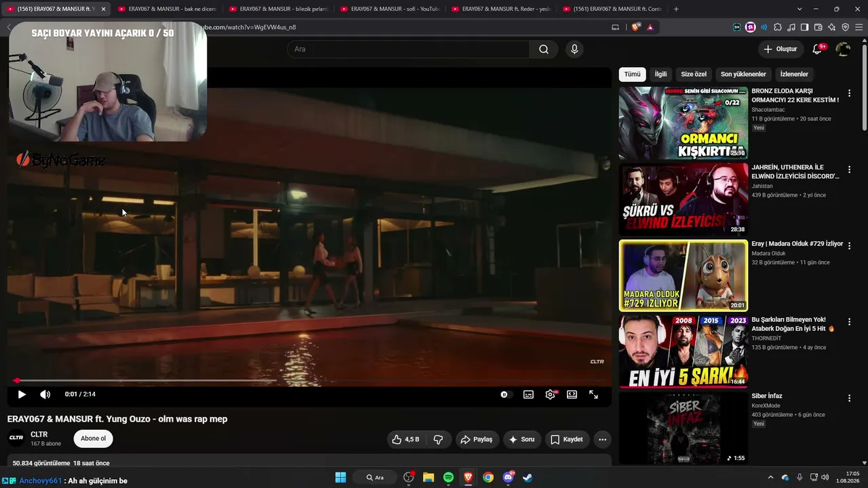The height and width of the screenshot is (488, 868).
Task: Open options for Bu Şarkıları Bilmeyen Yok video
Action: pos(849,322)
